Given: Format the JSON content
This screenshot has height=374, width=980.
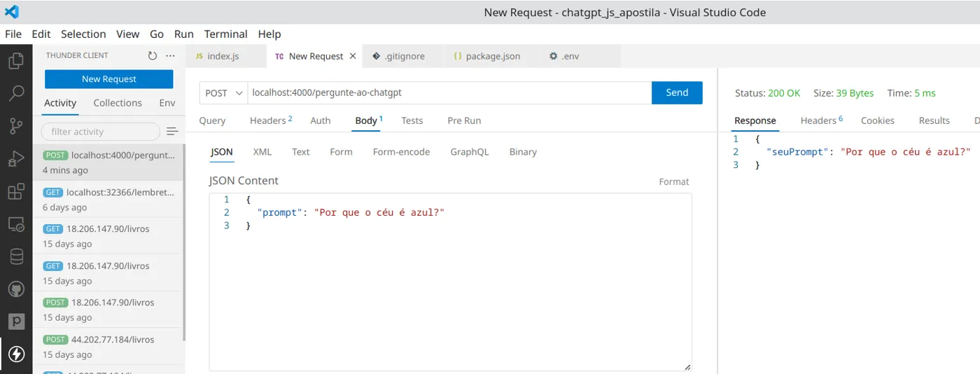Looking at the screenshot, I should point(674,181).
